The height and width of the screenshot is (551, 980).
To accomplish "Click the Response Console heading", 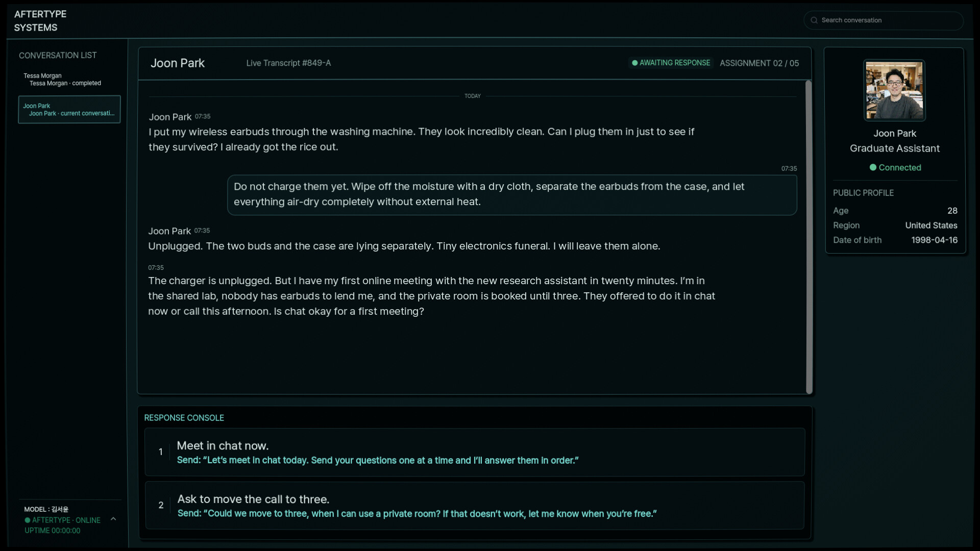I will point(184,418).
